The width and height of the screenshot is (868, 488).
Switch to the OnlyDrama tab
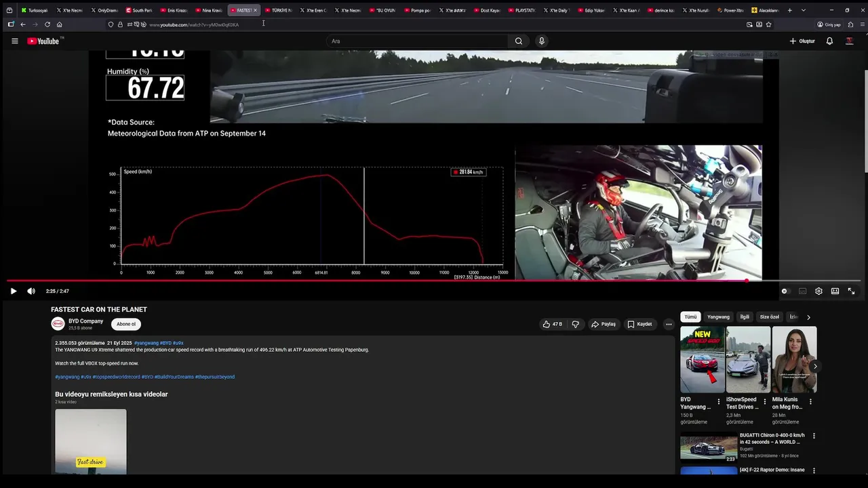(x=104, y=10)
